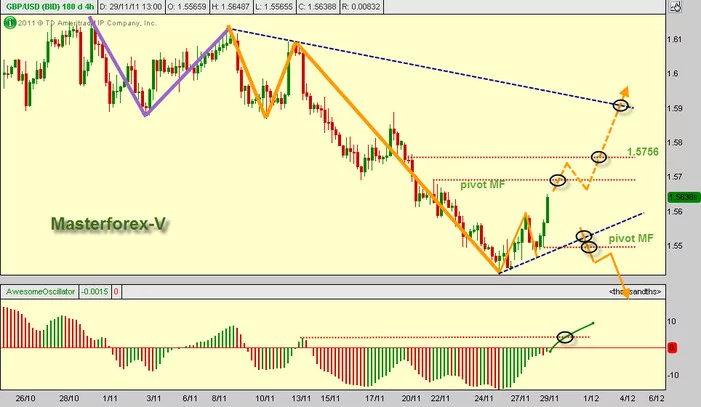Screen dimensions: 701x407
Task: Click the AwesomeOscillator study label
Action: (40, 292)
